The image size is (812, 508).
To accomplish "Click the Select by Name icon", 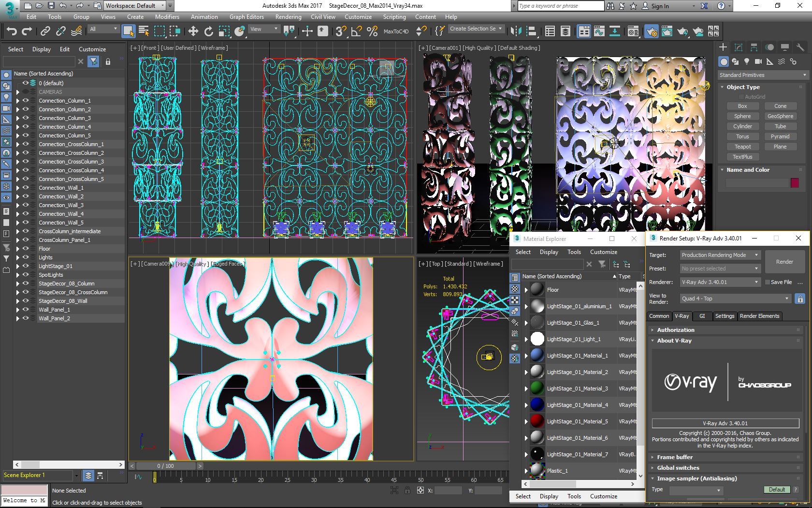I will click(144, 31).
